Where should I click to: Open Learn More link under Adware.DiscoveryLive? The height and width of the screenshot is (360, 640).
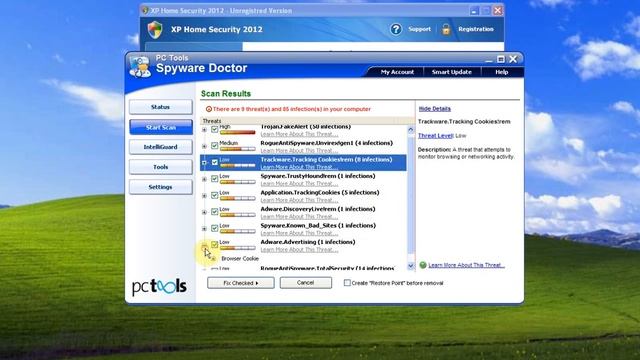coord(299,216)
